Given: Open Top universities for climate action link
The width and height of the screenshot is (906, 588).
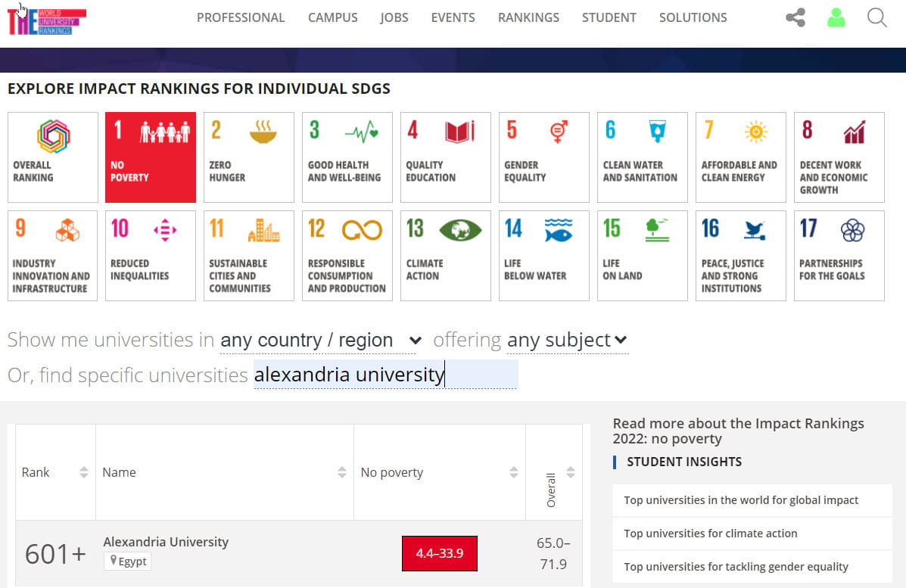Looking at the screenshot, I should [x=710, y=534].
